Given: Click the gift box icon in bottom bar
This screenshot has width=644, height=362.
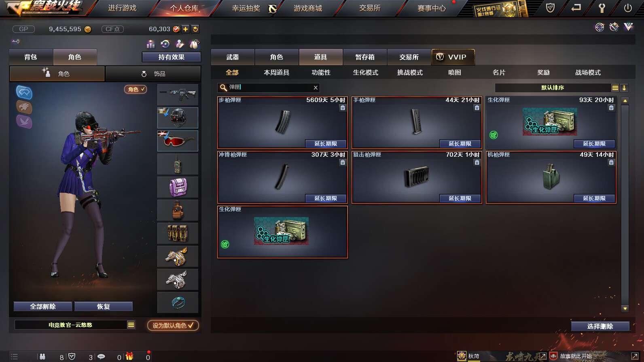Looking at the screenshot, I should tap(129, 356).
